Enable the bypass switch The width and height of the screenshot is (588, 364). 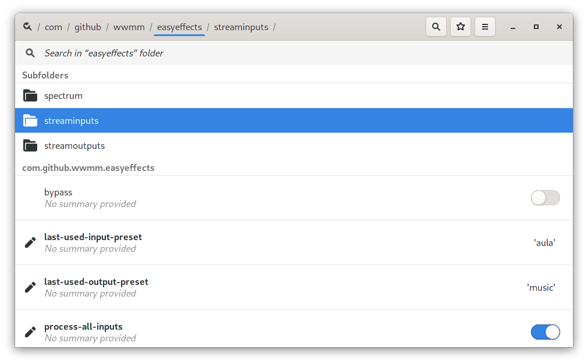545,198
